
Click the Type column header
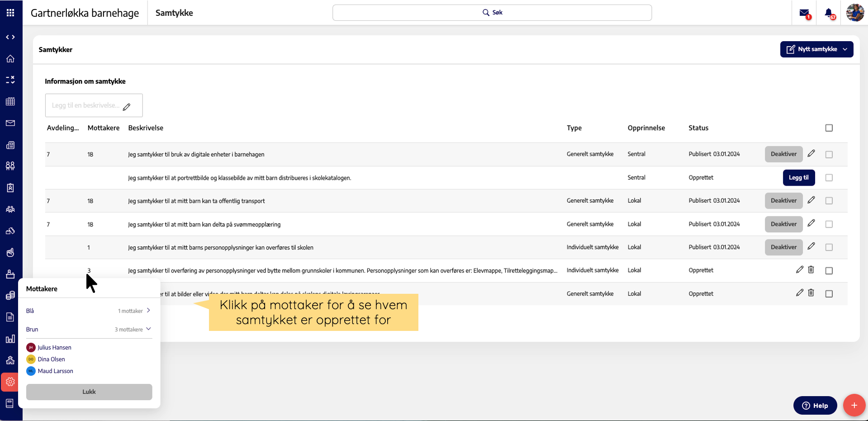pos(574,128)
